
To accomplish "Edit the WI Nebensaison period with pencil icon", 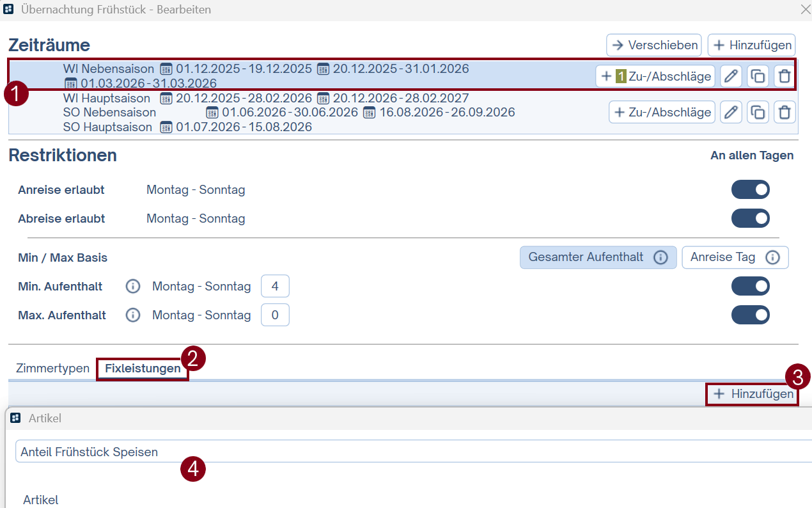I will point(731,77).
